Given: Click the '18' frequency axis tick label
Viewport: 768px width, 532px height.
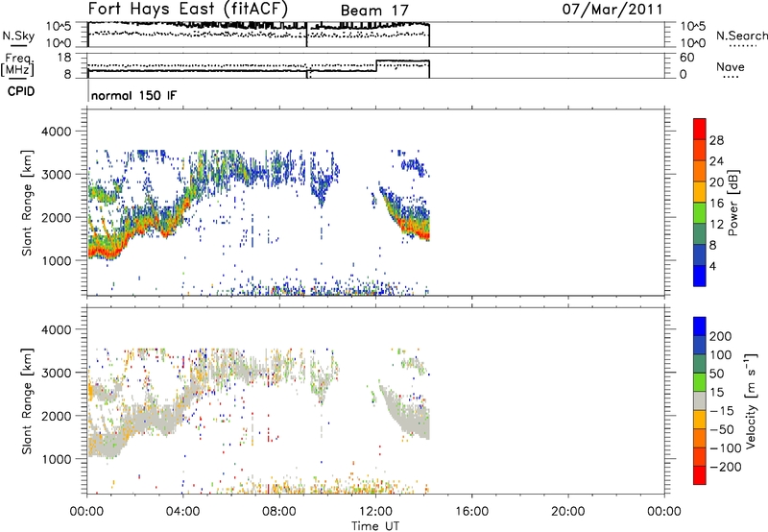Looking at the screenshot, I should point(64,58).
